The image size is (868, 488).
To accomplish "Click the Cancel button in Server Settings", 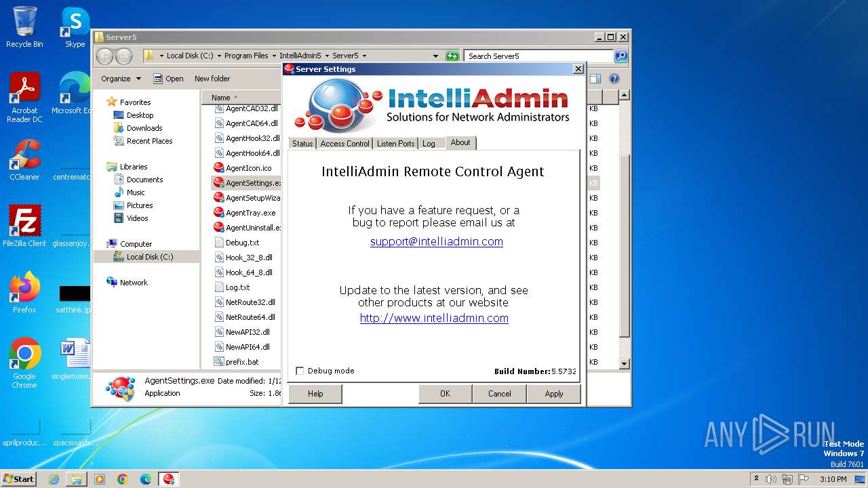I will (x=500, y=394).
